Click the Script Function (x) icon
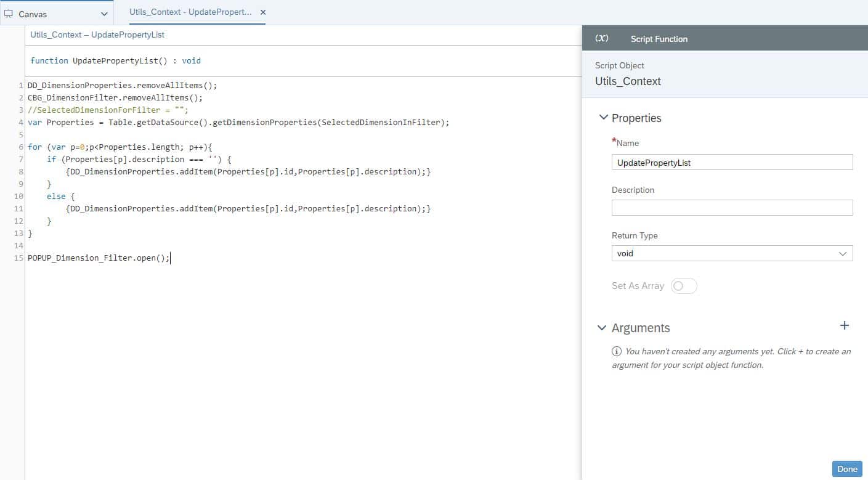The height and width of the screenshot is (480, 868). pos(601,38)
